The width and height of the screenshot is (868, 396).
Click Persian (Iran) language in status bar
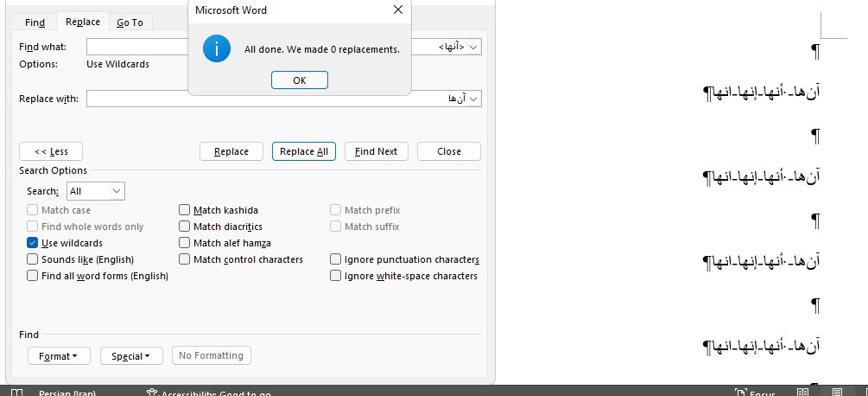coord(67,393)
